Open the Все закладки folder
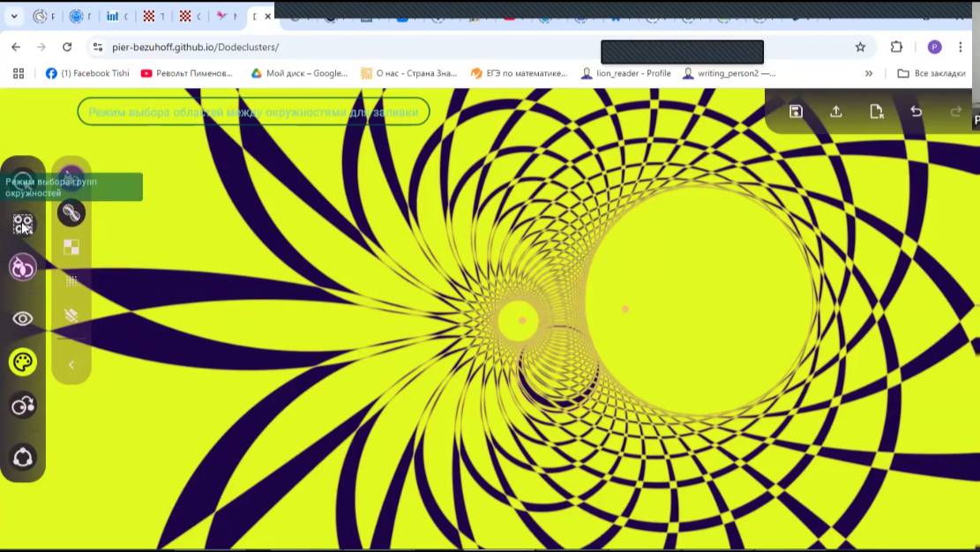The height and width of the screenshot is (552, 980). coord(931,73)
